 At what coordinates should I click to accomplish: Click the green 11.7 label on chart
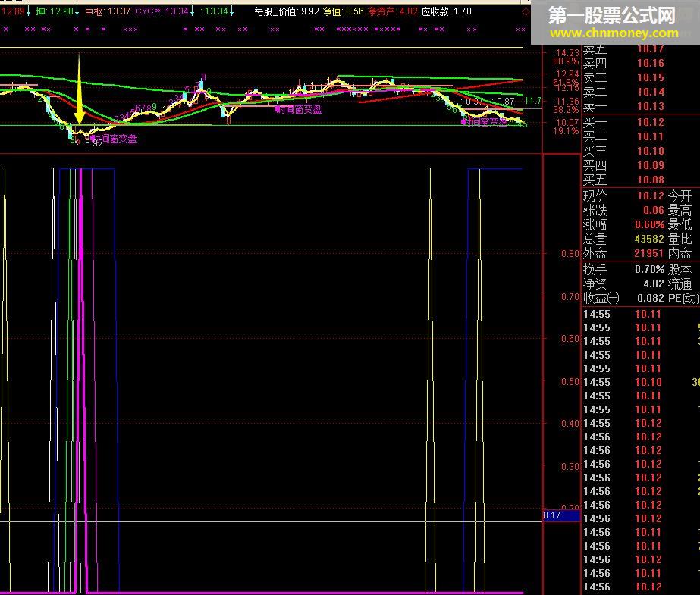tap(533, 102)
